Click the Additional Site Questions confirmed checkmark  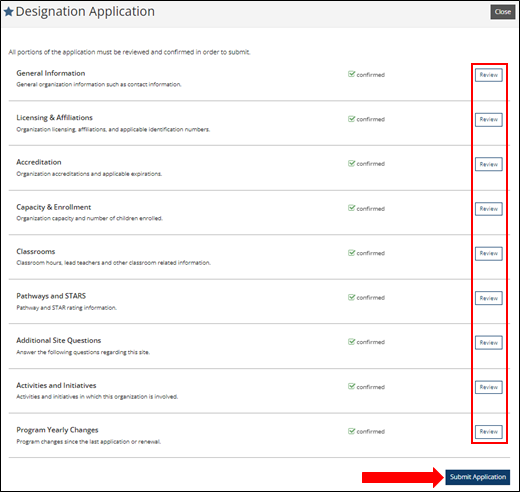point(351,342)
